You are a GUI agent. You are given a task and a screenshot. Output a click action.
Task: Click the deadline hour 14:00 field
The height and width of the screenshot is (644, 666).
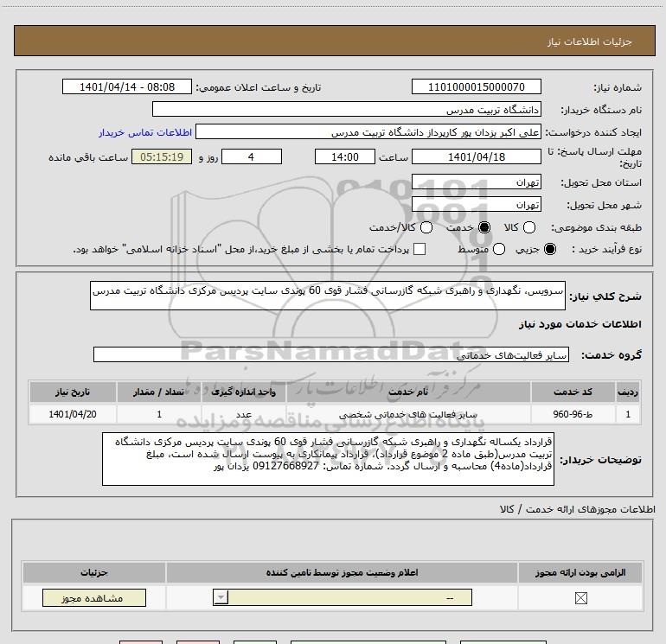345,156
